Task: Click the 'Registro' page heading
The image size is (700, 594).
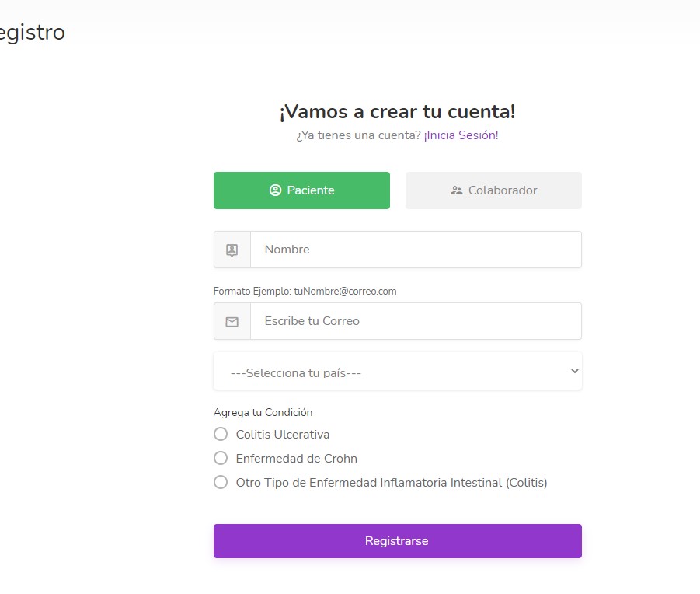Action: [33, 33]
